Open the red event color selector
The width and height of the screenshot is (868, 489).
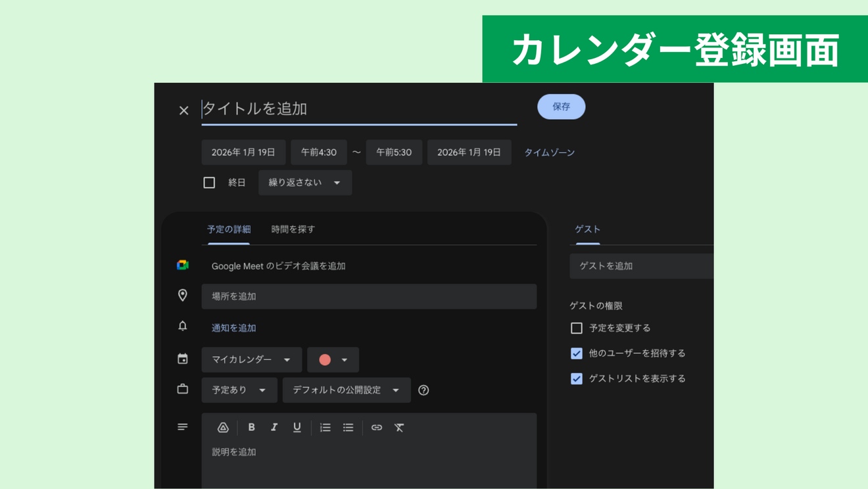[333, 359]
